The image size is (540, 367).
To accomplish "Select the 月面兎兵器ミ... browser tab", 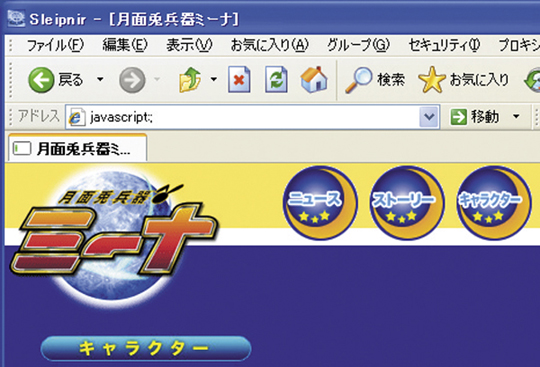I will [x=78, y=148].
